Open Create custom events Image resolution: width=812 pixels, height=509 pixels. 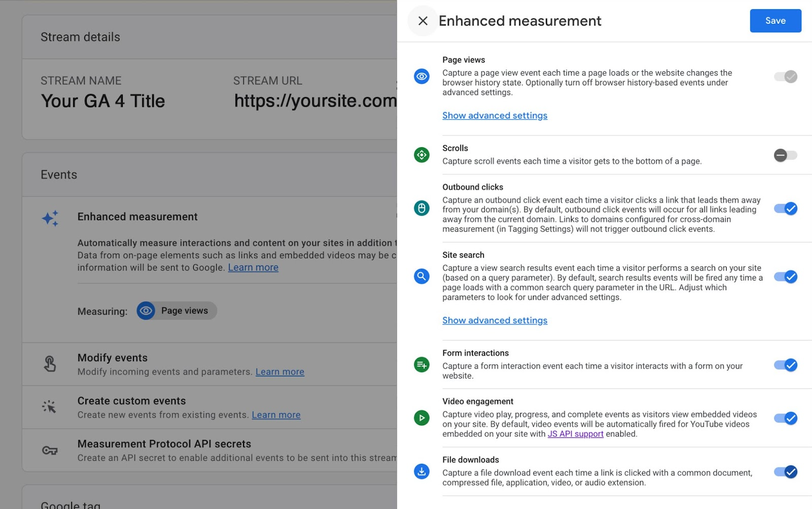click(x=131, y=401)
